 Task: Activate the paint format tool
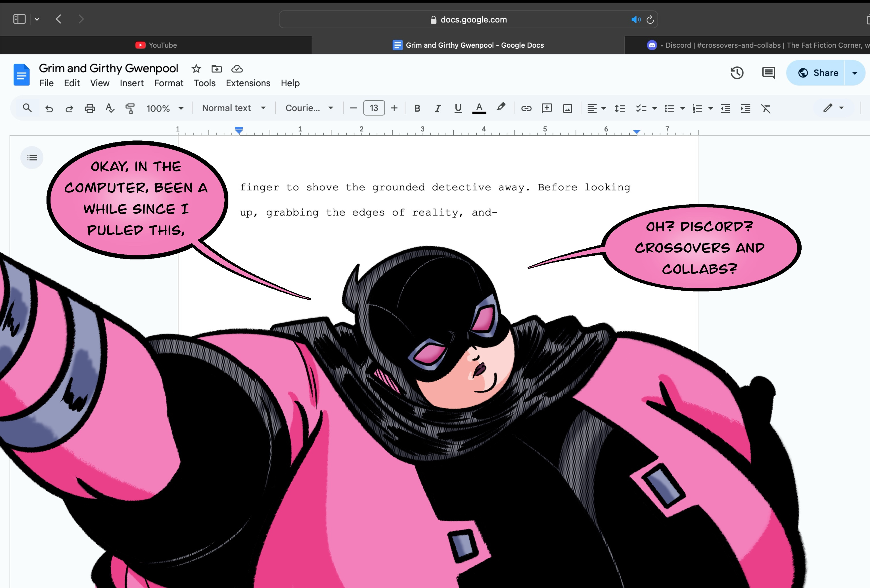pos(130,108)
